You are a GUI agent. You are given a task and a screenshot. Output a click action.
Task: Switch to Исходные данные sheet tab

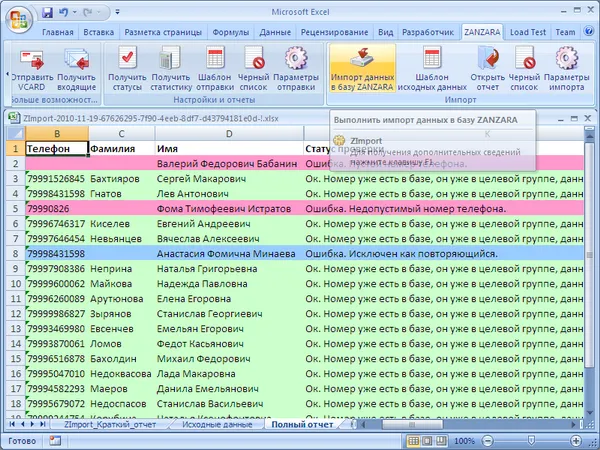click(217, 424)
